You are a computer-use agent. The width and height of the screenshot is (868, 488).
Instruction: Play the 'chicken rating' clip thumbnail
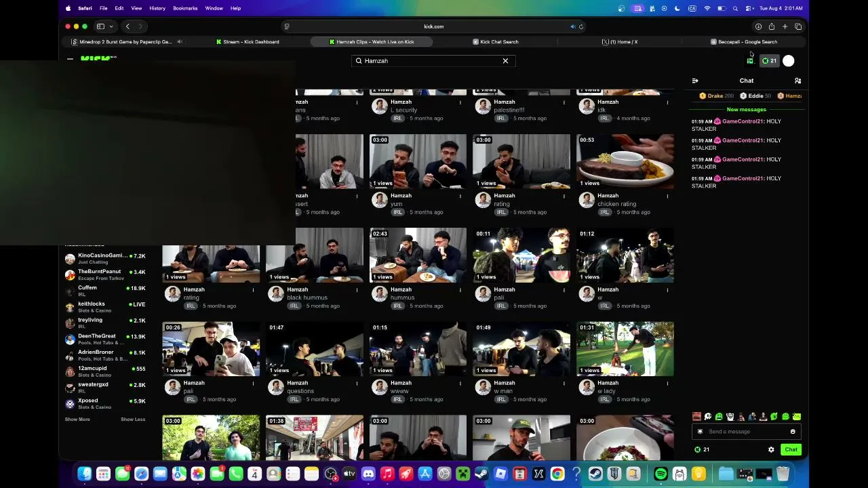tap(625, 161)
